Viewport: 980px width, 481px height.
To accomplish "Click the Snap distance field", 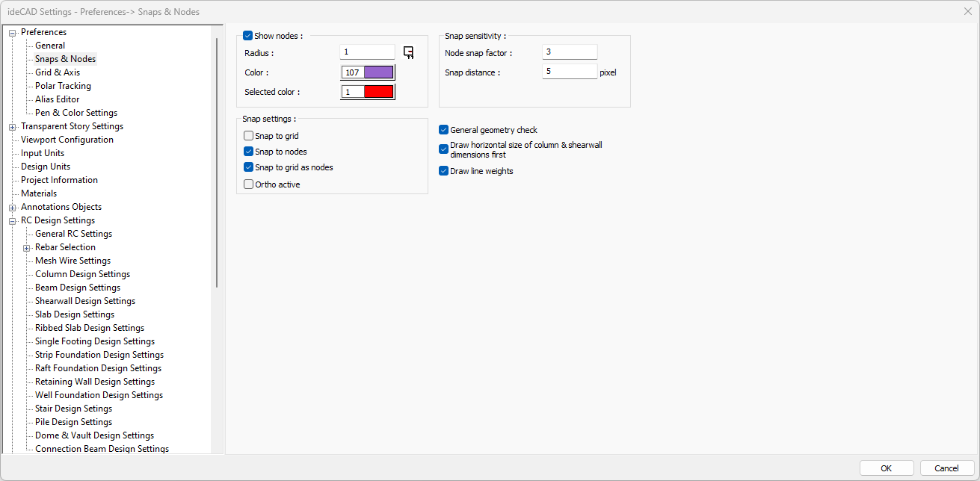I will [x=570, y=72].
